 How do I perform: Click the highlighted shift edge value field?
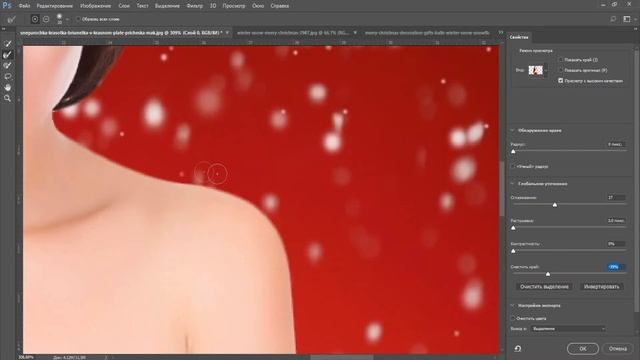pos(616,267)
